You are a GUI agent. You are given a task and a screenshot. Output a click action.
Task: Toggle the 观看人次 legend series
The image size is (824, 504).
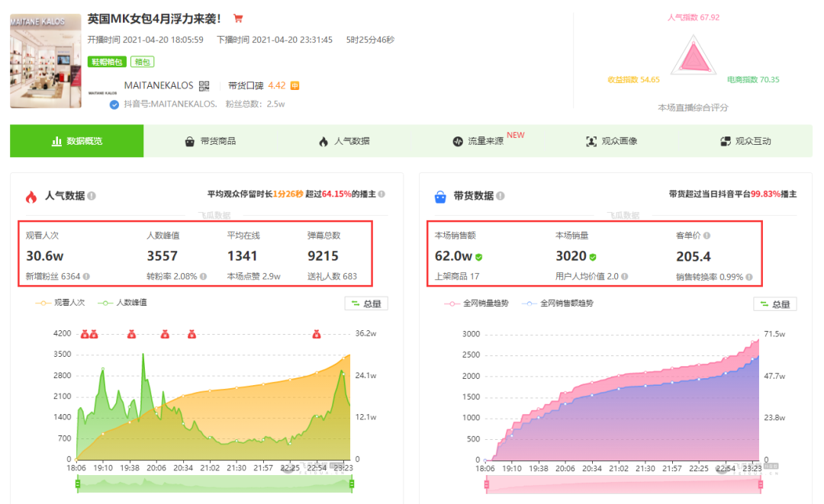tap(62, 303)
